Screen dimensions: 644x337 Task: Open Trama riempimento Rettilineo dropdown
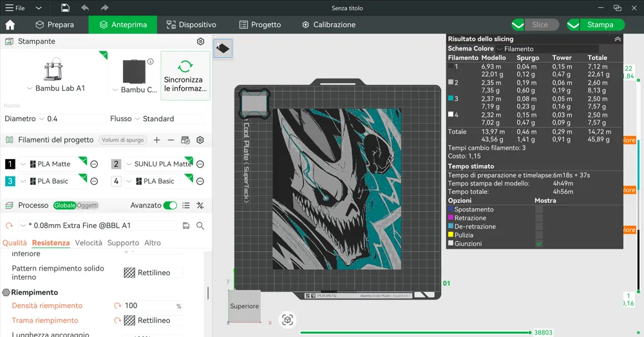pyautogui.click(x=153, y=320)
